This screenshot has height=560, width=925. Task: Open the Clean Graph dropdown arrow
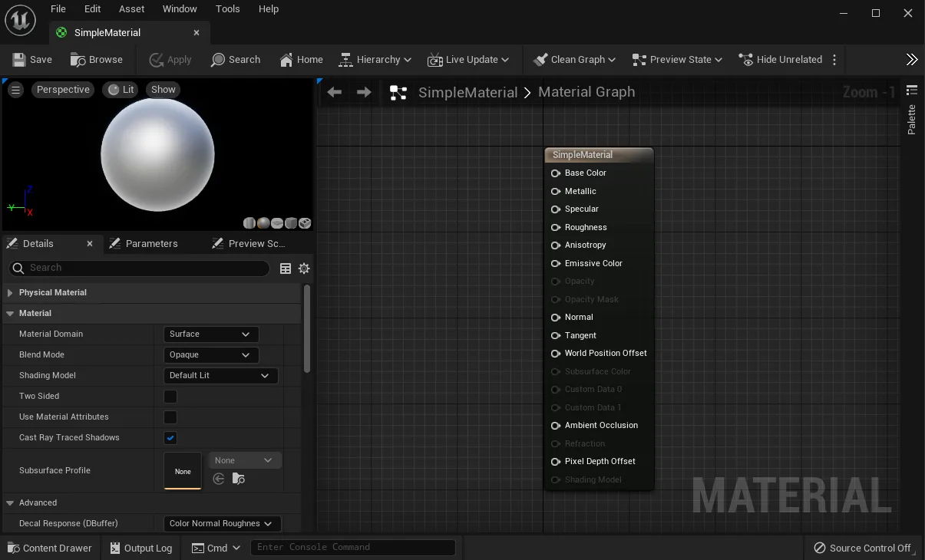click(612, 59)
